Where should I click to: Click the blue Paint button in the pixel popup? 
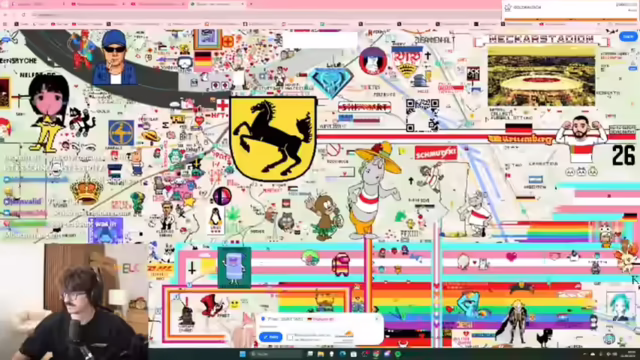pyautogui.click(x=271, y=337)
